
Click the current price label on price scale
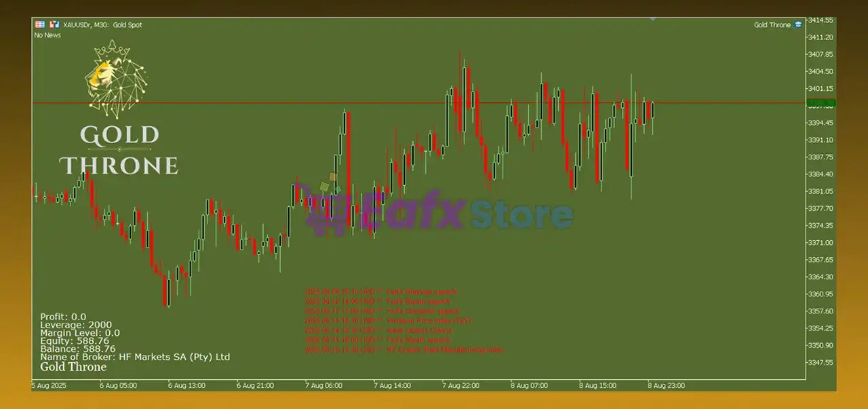point(821,104)
